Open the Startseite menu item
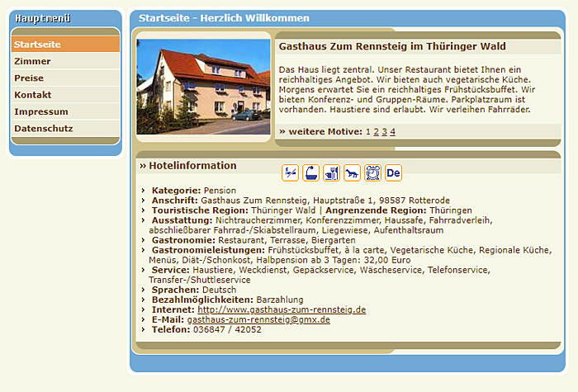This screenshot has width=578, height=392. (65, 45)
